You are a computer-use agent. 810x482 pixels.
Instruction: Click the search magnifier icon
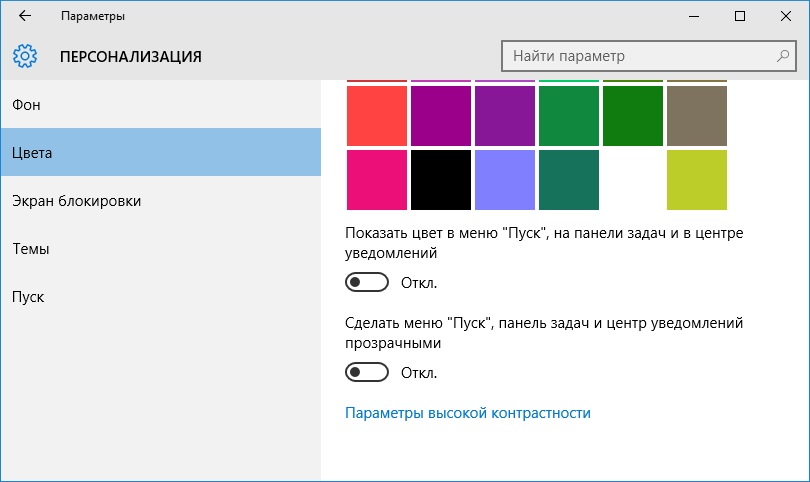tap(783, 56)
